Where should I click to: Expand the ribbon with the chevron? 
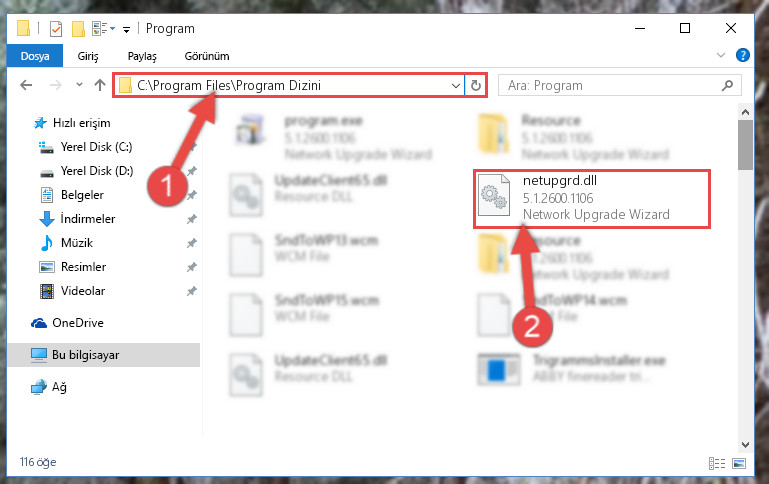(720, 55)
